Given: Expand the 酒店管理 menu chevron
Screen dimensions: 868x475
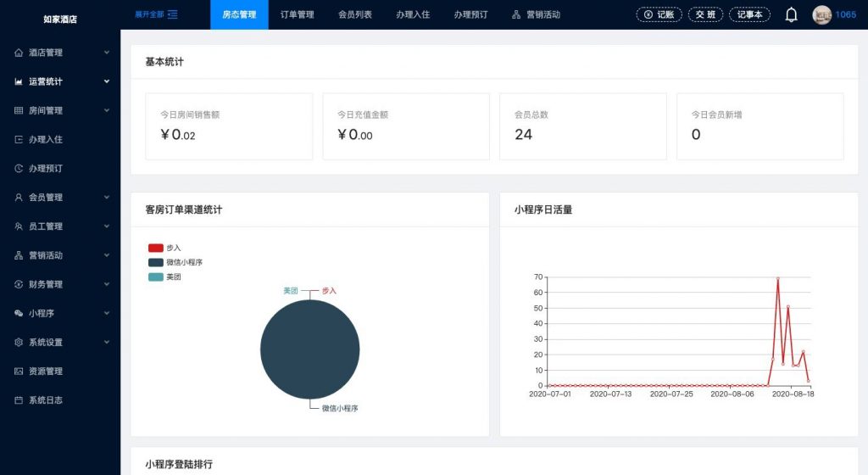Looking at the screenshot, I should pos(107,53).
